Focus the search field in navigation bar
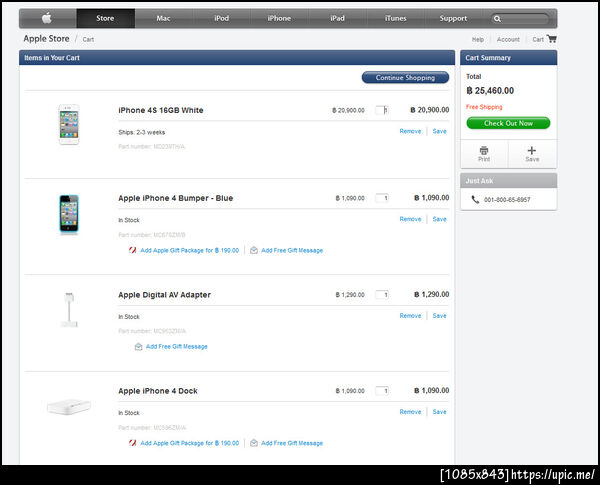The height and width of the screenshot is (485, 600). (x=520, y=18)
